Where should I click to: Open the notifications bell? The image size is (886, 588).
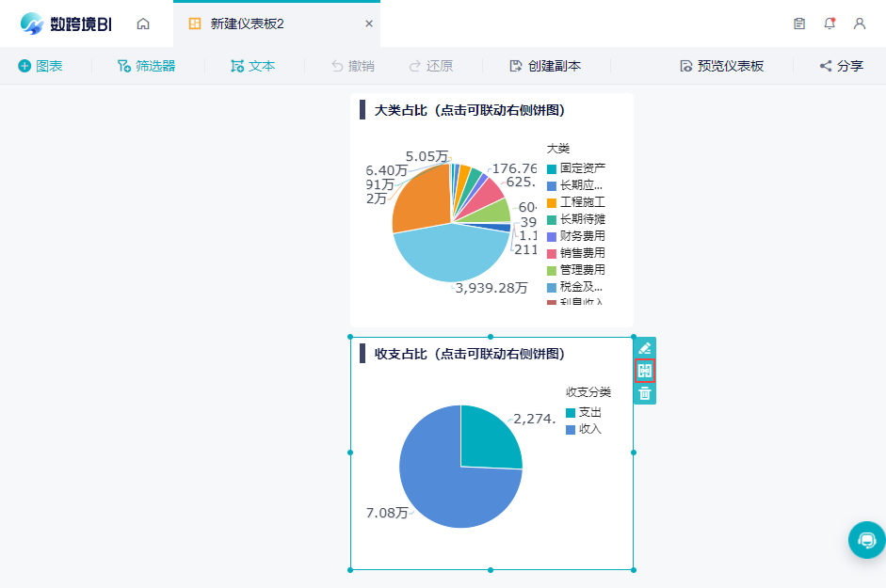point(830,24)
